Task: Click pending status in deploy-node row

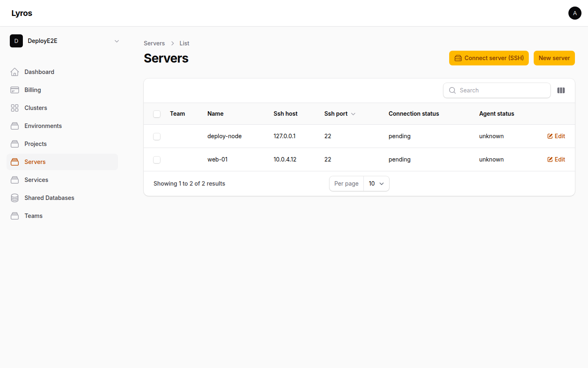Action: (x=400, y=136)
